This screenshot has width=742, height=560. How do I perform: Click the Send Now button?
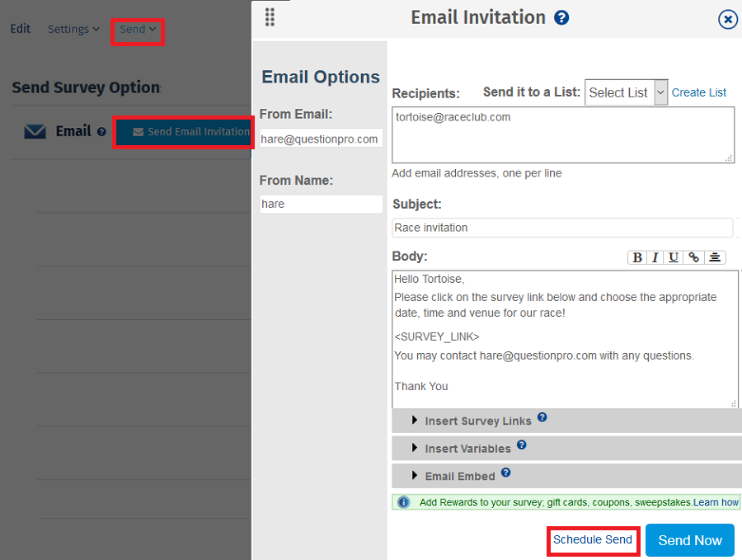click(690, 540)
